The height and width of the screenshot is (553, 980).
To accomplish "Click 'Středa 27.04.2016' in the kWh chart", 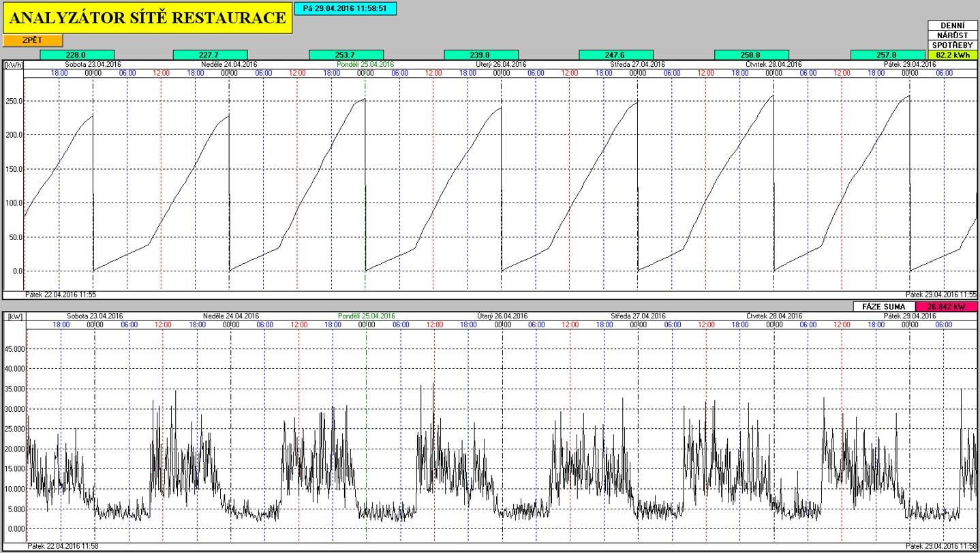I will [638, 64].
